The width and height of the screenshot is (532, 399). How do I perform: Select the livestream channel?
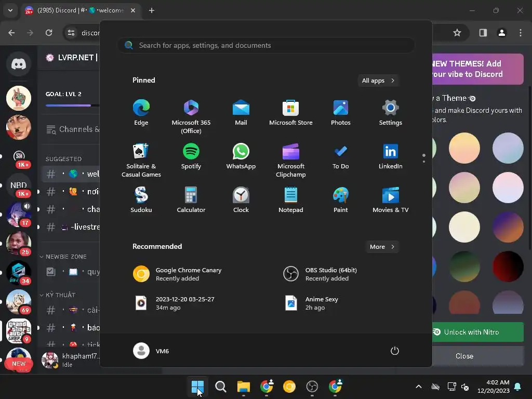point(70,227)
